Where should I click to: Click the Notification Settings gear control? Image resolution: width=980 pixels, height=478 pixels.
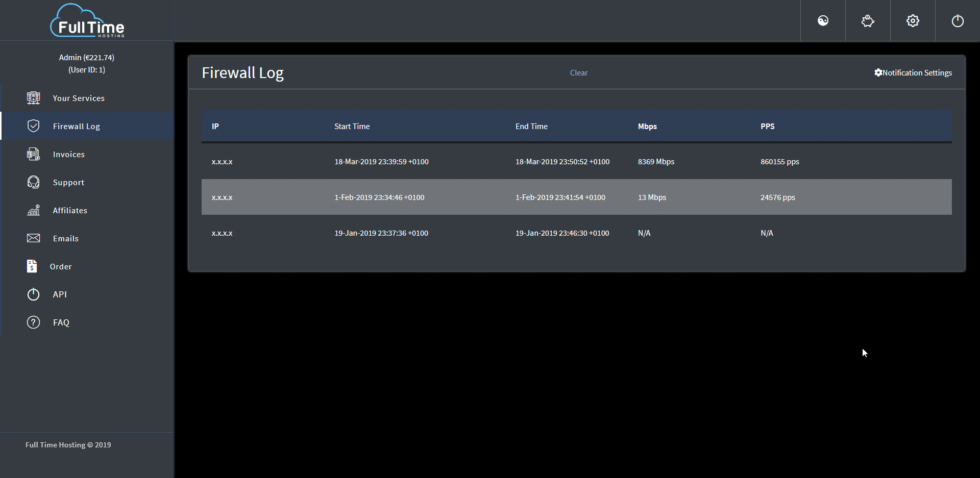pos(913,72)
